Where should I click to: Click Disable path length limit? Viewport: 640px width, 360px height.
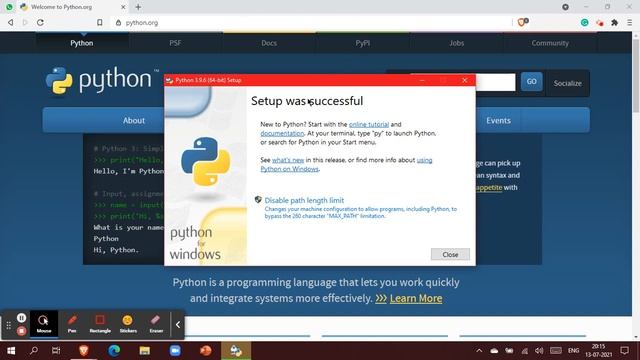click(304, 200)
